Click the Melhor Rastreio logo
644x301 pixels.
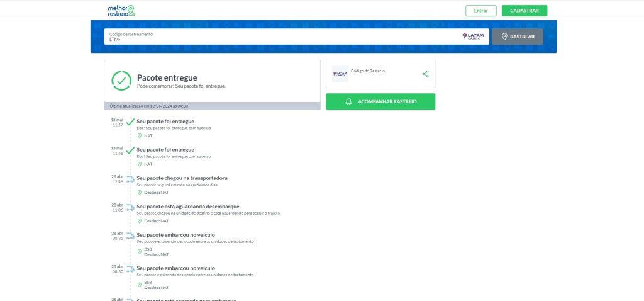[x=121, y=11]
